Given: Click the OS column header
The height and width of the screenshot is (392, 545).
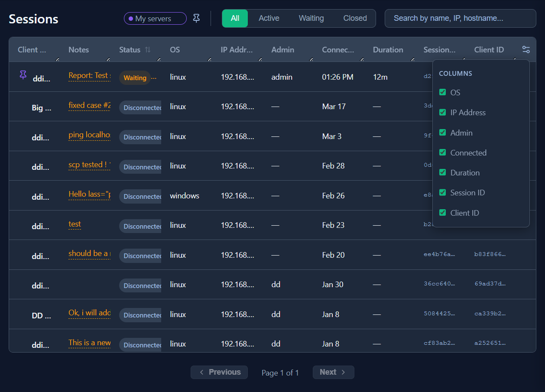Looking at the screenshot, I should tap(175, 50).
